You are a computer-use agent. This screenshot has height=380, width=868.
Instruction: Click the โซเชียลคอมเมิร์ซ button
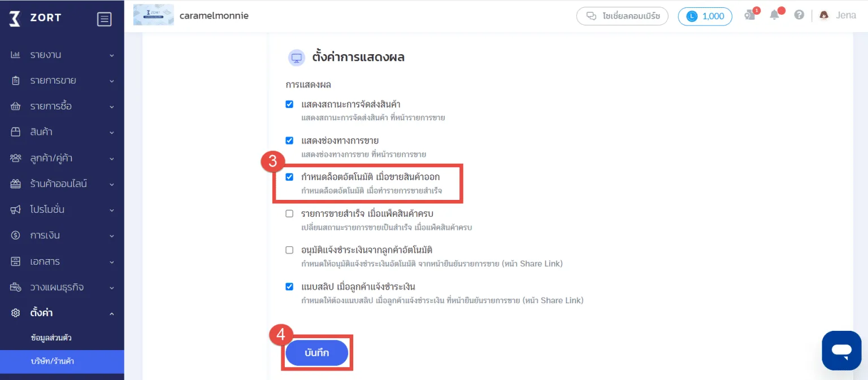click(x=622, y=16)
